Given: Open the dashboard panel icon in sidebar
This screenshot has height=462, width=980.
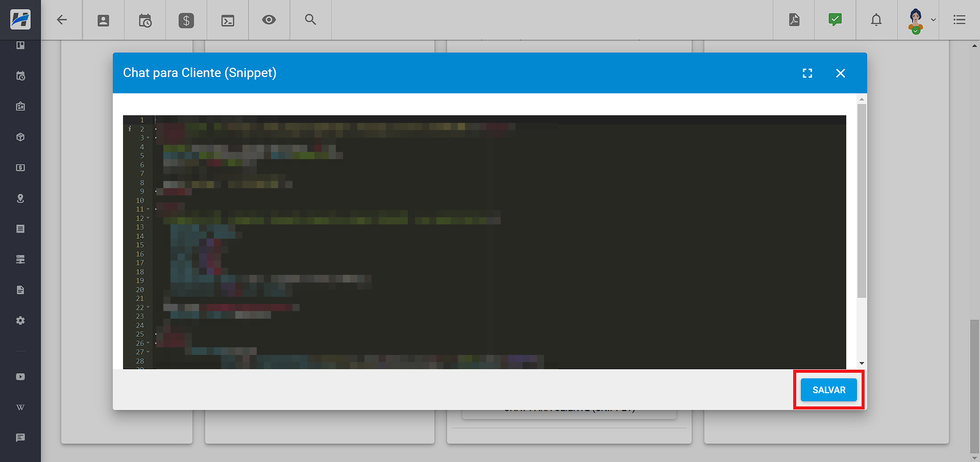Looking at the screenshot, I should pyautogui.click(x=20, y=45).
